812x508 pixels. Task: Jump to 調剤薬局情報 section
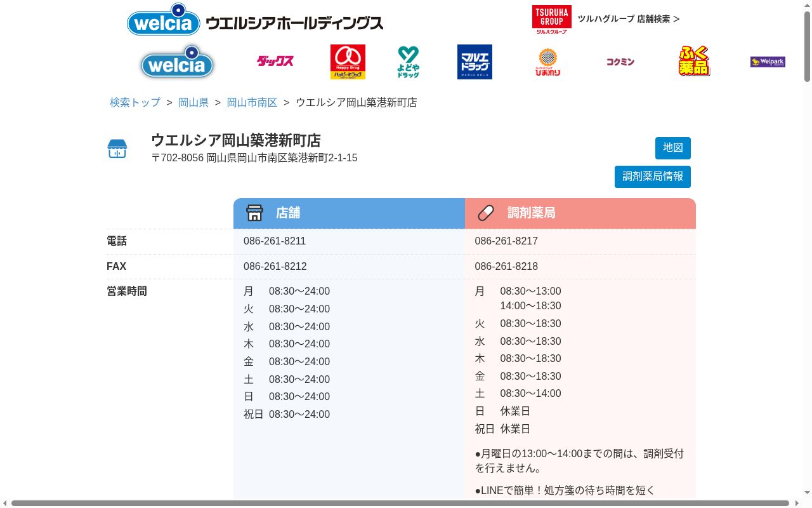(653, 177)
